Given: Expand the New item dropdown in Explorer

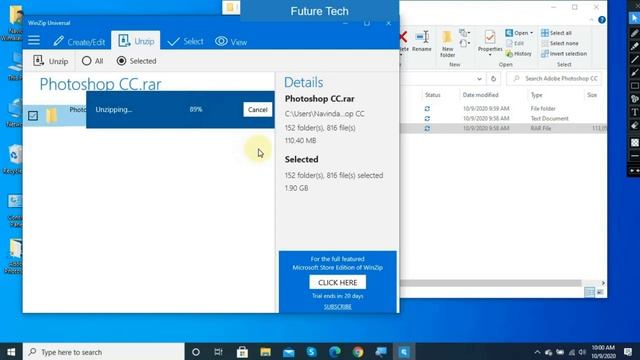Looking at the screenshot, I should [x=464, y=33].
